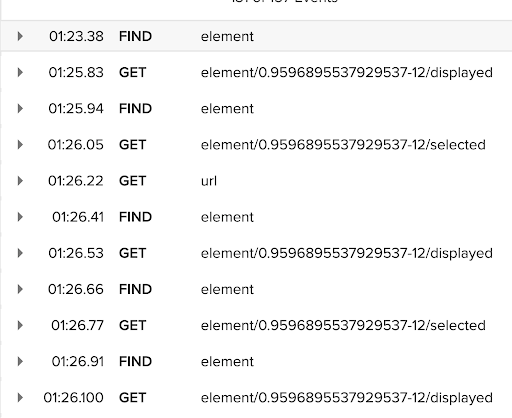Select the url command text

[209, 181]
